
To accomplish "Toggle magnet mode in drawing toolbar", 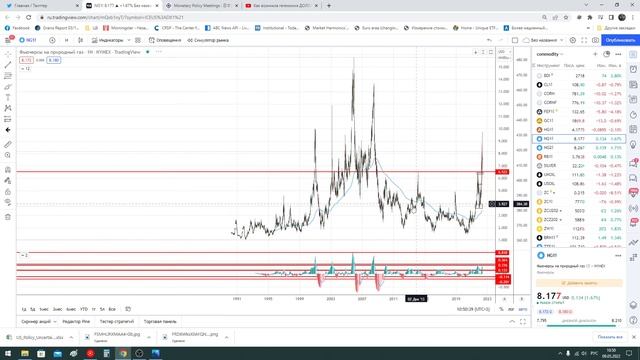I will coord(8,170).
